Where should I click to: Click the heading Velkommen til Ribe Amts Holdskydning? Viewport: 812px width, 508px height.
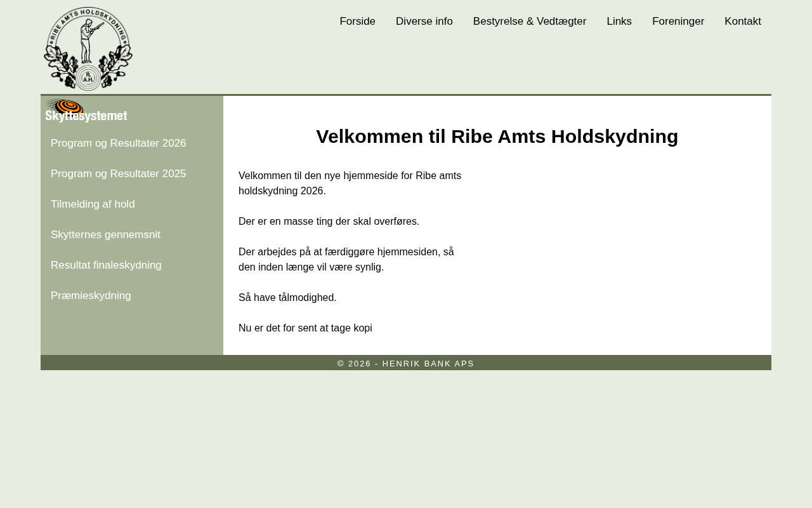pos(497,137)
